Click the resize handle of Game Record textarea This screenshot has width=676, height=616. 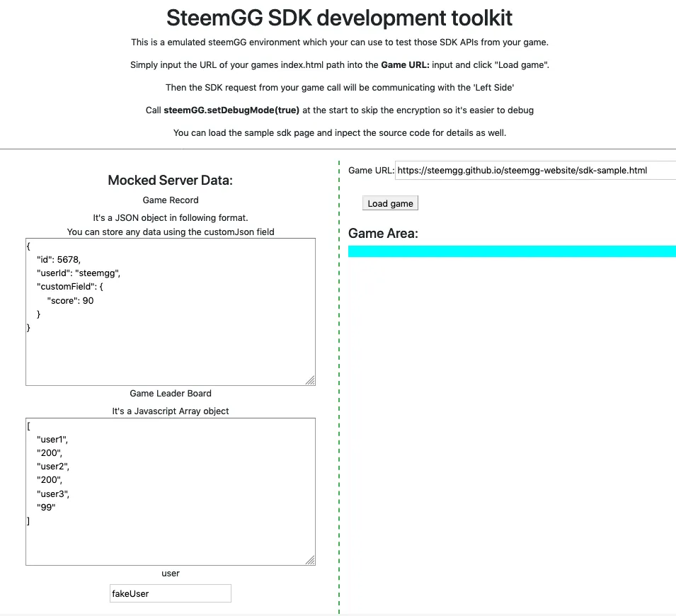coord(311,380)
